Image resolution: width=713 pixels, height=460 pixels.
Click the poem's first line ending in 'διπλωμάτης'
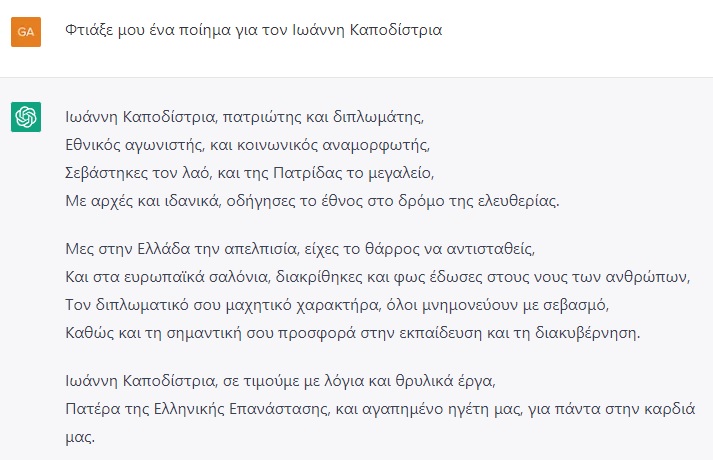(x=245, y=115)
